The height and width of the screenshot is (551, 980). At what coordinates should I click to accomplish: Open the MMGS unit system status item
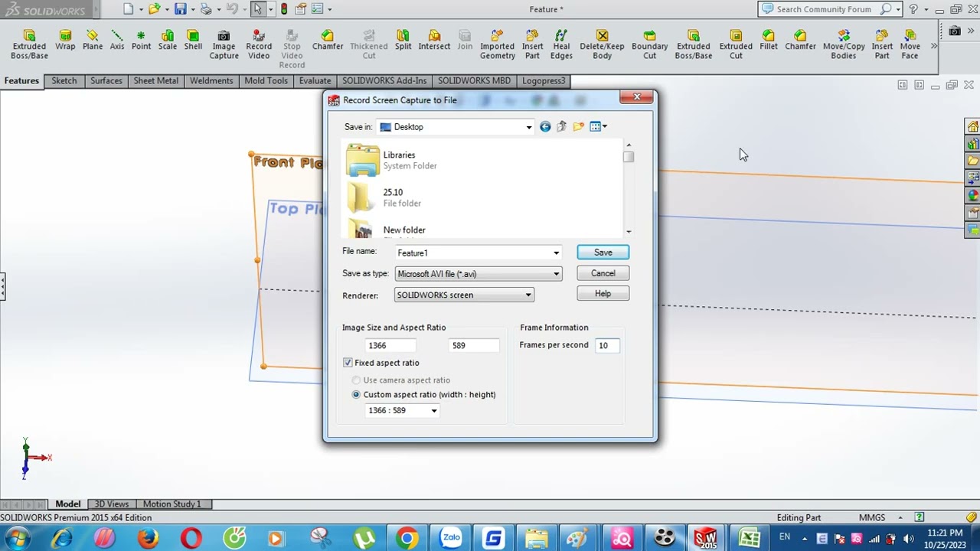(x=872, y=517)
